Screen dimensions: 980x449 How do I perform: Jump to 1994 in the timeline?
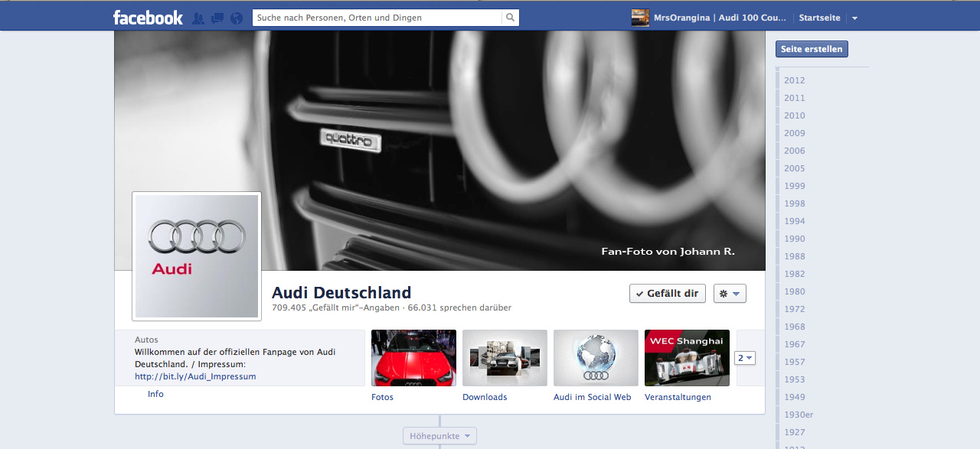(794, 221)
